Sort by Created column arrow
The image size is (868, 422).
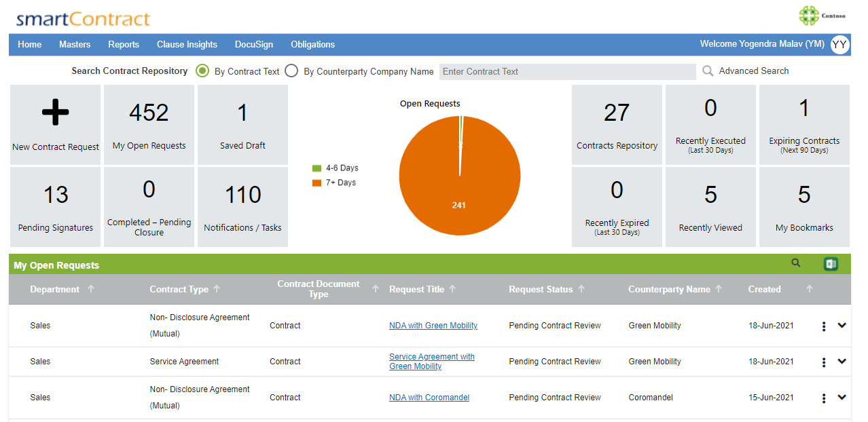(x=810, y=289)
